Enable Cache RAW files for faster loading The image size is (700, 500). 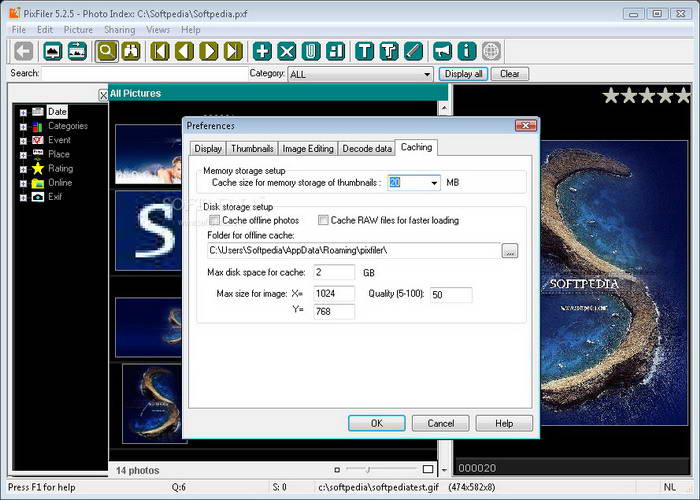(323, 220)
